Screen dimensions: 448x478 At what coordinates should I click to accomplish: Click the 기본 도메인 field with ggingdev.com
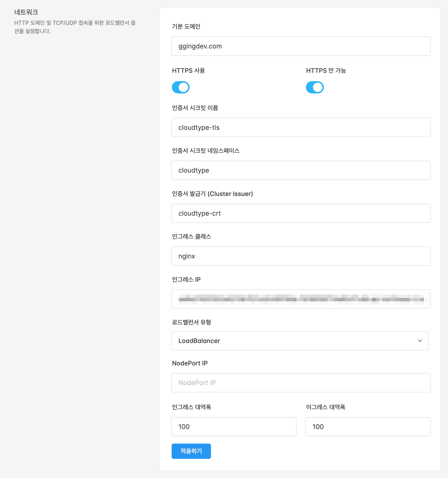[300, 46]
